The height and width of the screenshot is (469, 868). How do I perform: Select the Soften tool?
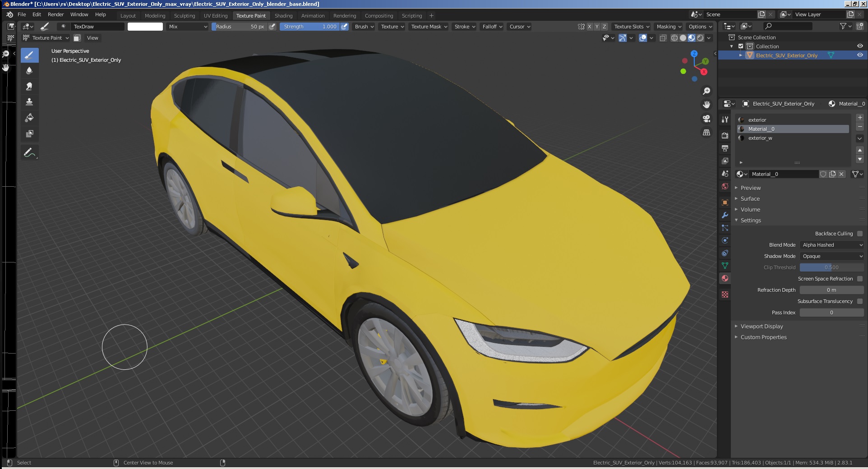tap(29, 71)
